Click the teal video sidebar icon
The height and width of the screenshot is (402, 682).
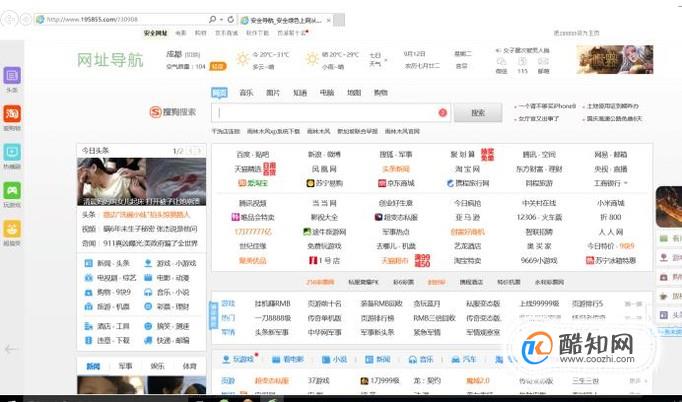coord(12,152)
